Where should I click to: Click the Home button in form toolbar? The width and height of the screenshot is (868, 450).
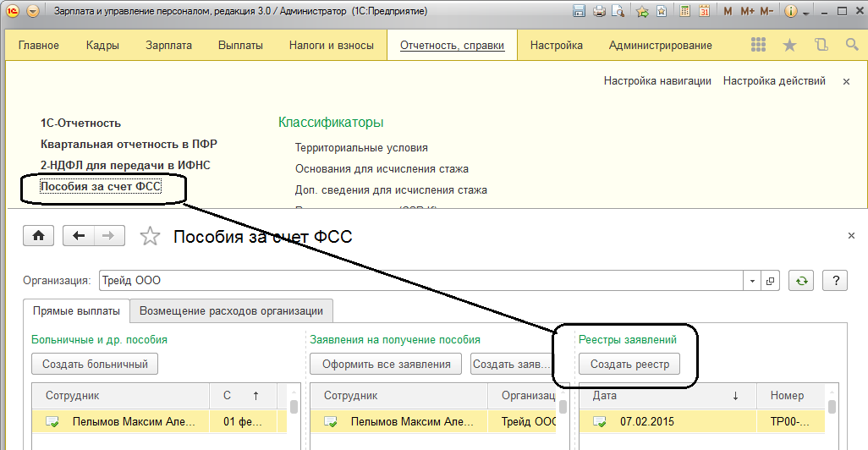tap(38, 236)
